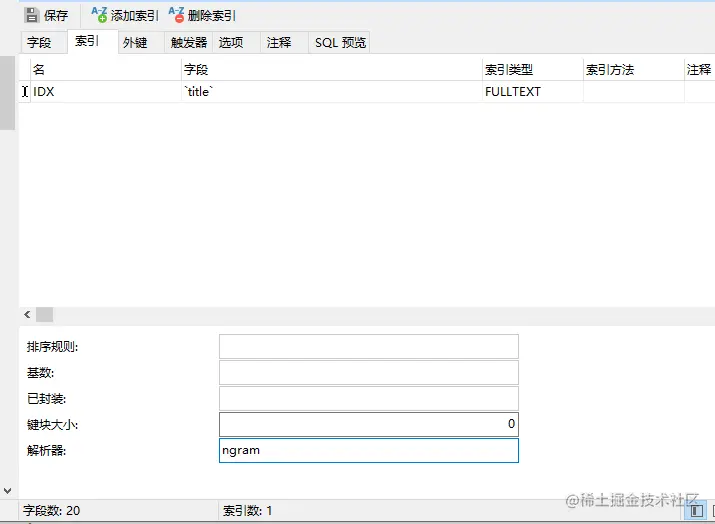Select the 索引 tab
Image resolution: width=715 pixels, height=524 pixels.
click(x=93, y=42)
